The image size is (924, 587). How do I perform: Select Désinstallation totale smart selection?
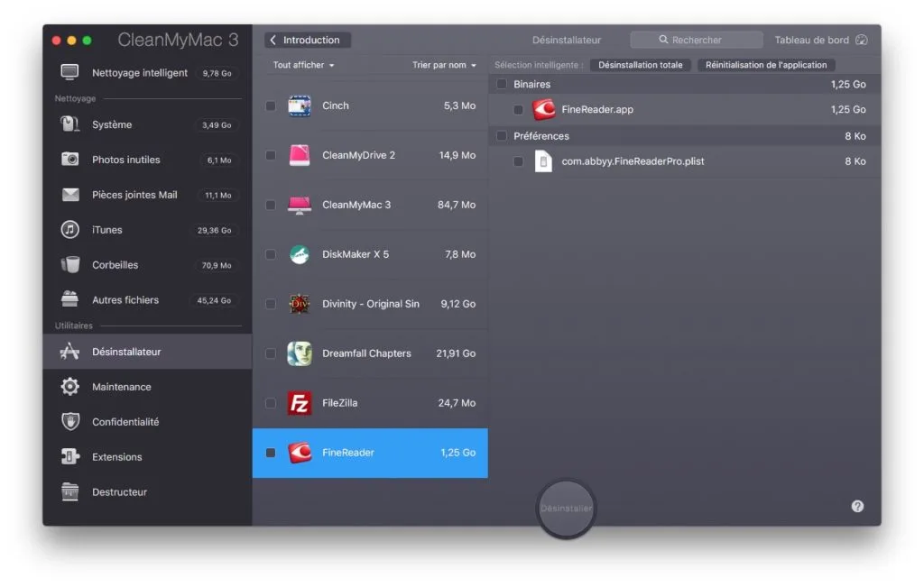[x=641, y=65]
